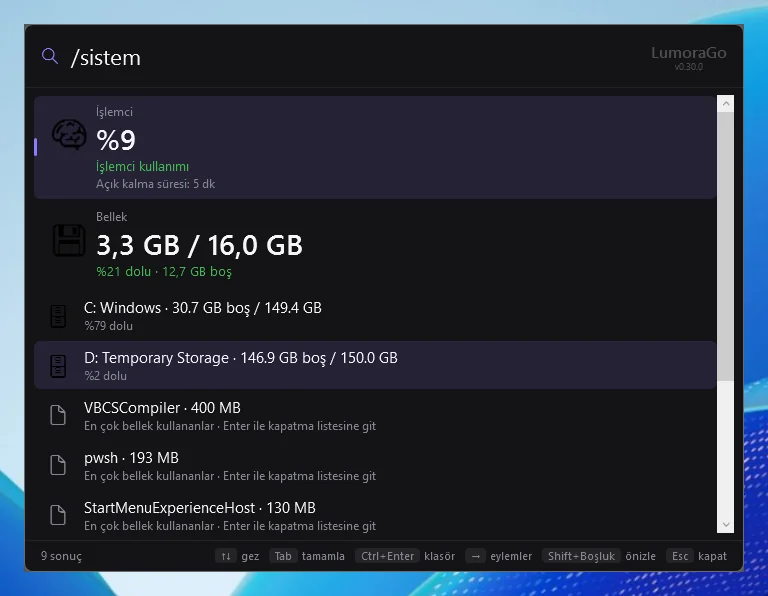Click the scroll down arrow of results list

point(726,524)
